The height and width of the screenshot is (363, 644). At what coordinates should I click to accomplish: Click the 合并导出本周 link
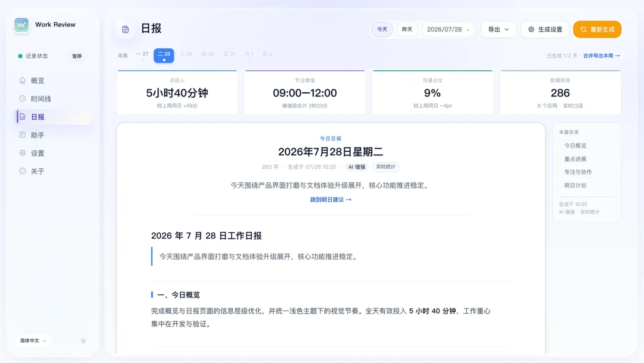602,56
